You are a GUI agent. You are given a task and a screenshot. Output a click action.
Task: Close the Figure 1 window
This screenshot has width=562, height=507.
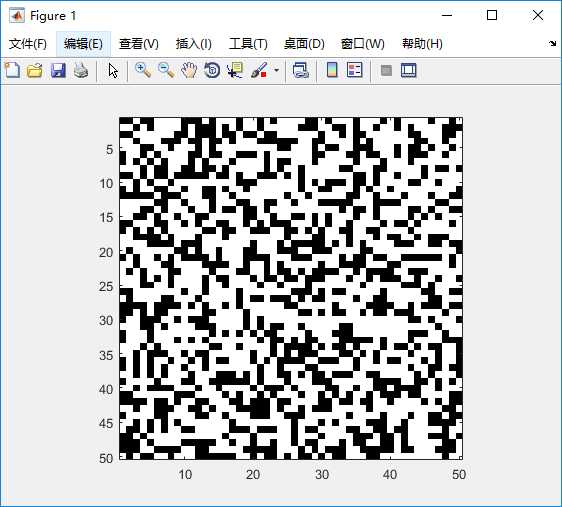538,15
